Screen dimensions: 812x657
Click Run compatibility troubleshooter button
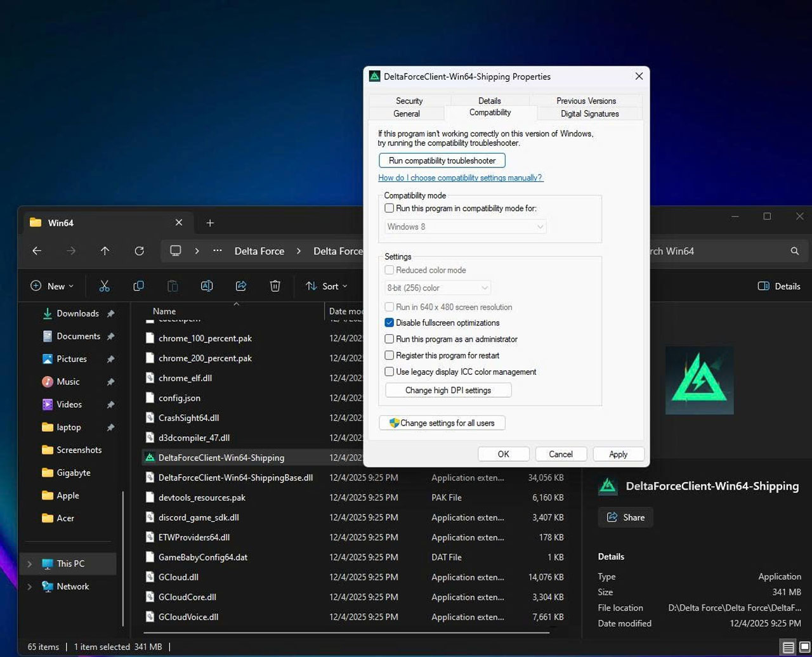[442, 160]
